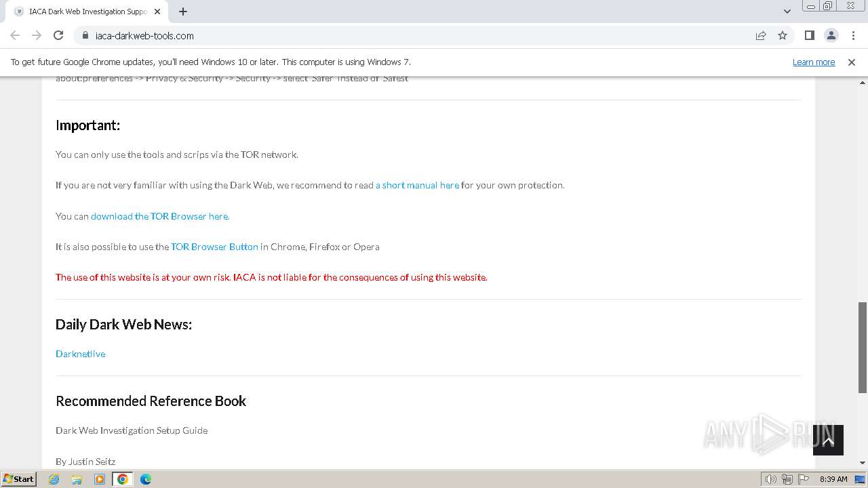Click scrollbar down arrow
868x488 pixels.
(x=863, y=463)
